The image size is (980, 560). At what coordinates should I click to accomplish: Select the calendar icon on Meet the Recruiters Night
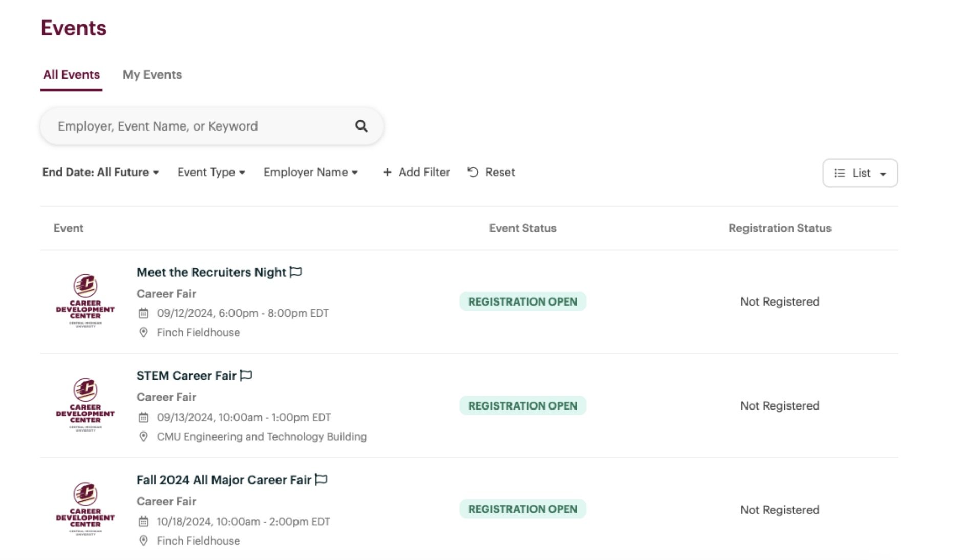tap(143, 313)
